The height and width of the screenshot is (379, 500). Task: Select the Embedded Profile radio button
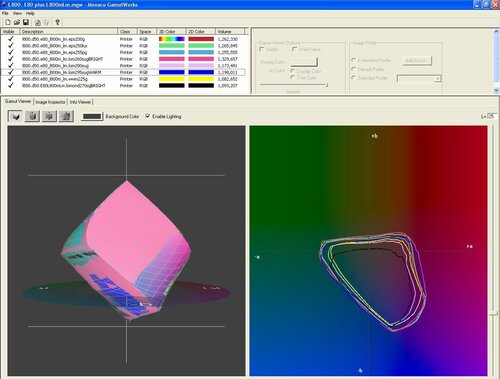click(x=353, y=60)
